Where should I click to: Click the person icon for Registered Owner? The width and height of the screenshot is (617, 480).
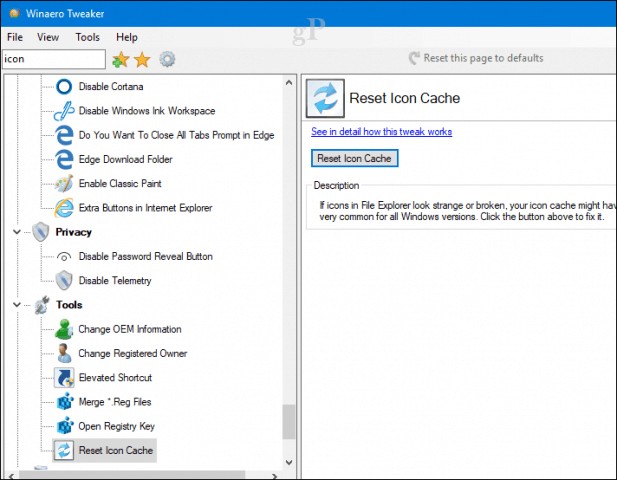click(64, 353)
